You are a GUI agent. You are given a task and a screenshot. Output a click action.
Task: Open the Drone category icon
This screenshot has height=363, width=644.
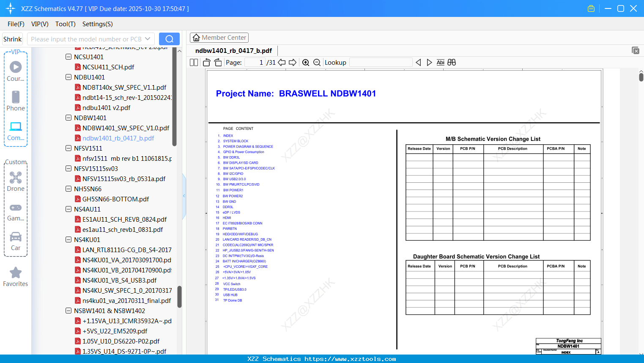coord(16,181)
